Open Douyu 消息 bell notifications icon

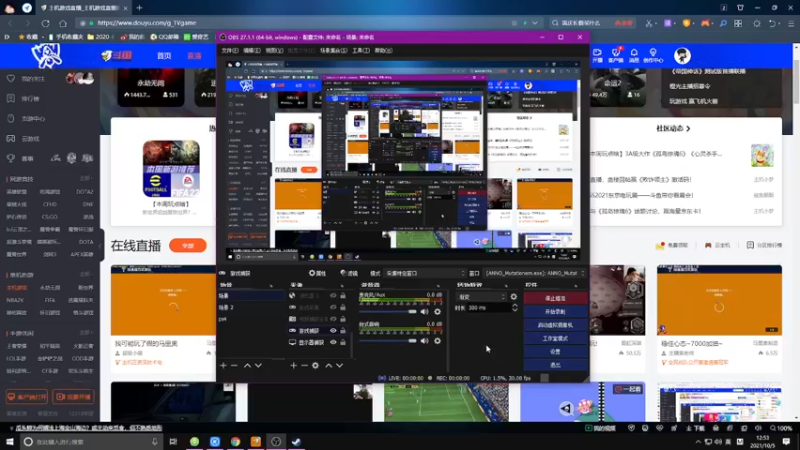coord(634,55)
